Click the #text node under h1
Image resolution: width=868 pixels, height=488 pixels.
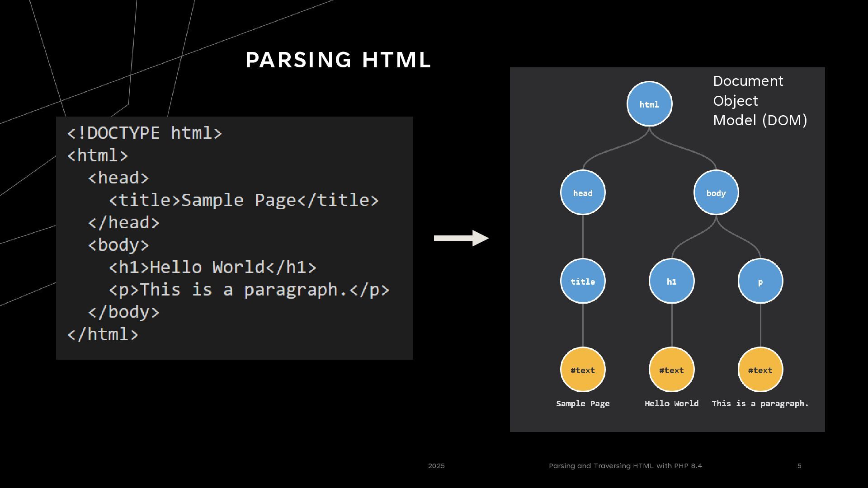click(671, 370)
